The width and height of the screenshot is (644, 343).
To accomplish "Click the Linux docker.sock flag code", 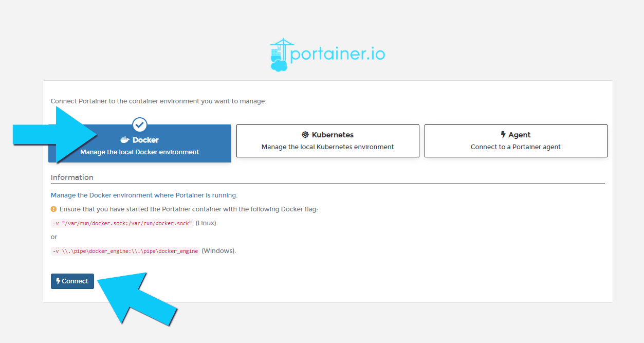I will coord(122,223).
